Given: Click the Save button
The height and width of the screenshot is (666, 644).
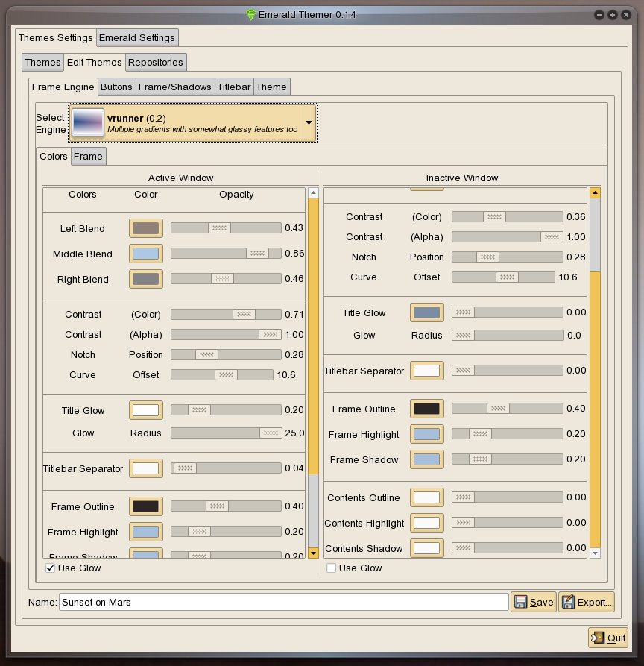Looking at the screenshot, I should pos(534,602).
